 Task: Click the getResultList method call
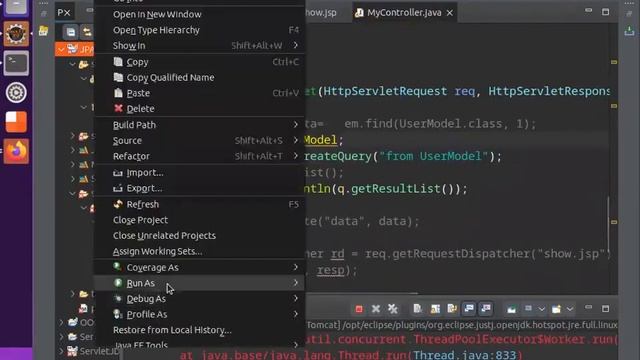click(396, 189)
